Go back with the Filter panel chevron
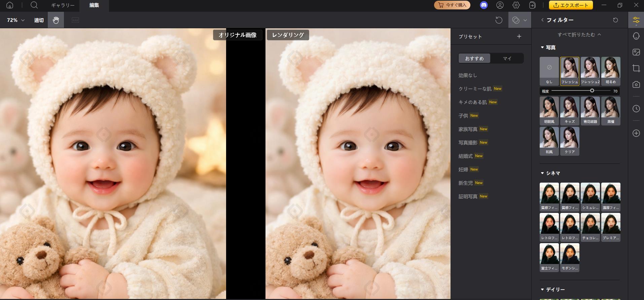The image size is (644, 300). tap(542, 20)
